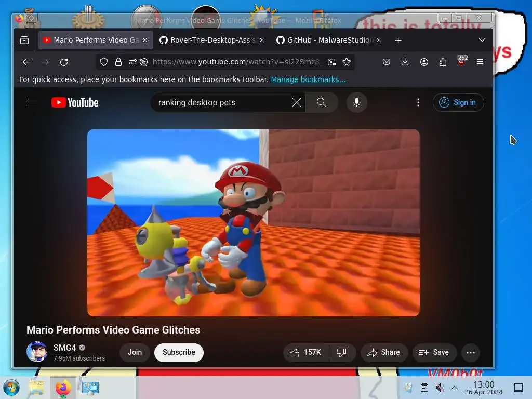Open the SMG4 channel name link

(64, 348)
